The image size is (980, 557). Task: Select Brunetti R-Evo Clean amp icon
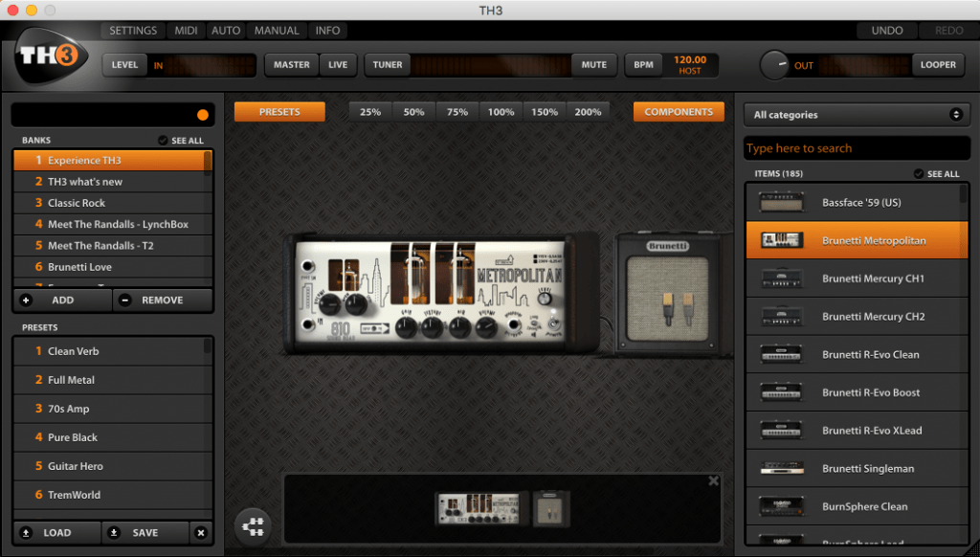[781, 354]
